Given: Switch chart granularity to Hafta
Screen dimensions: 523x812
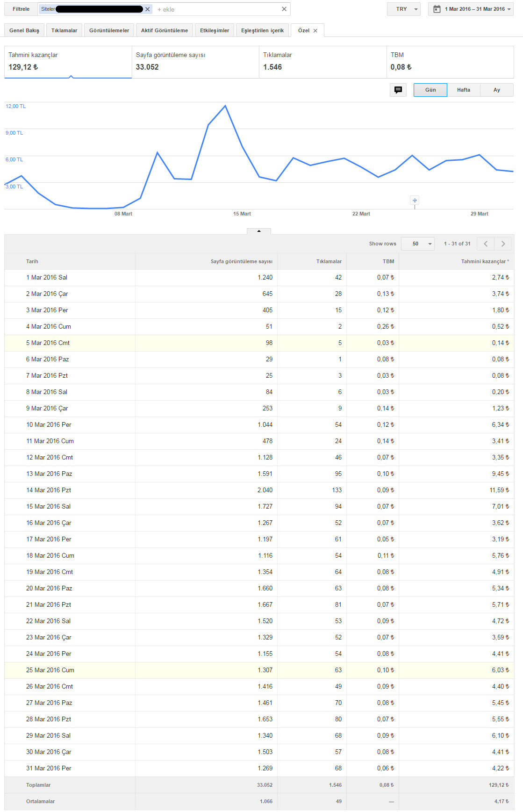Looking at the screenshot, I should pos(464,90).
